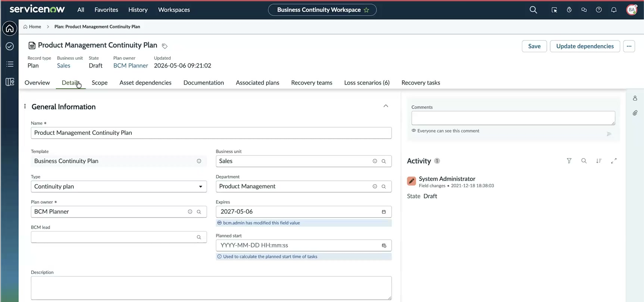Screen dimensions: 644x302
Task: Open the Favorites menu
Action: pyautogui.click(x=106, y=10)
